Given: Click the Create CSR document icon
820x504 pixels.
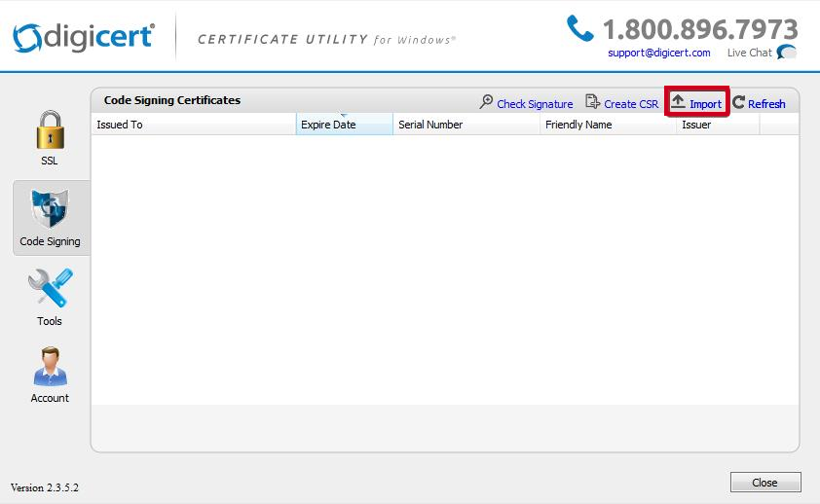Looking at the screenshot, I should 592,102.
